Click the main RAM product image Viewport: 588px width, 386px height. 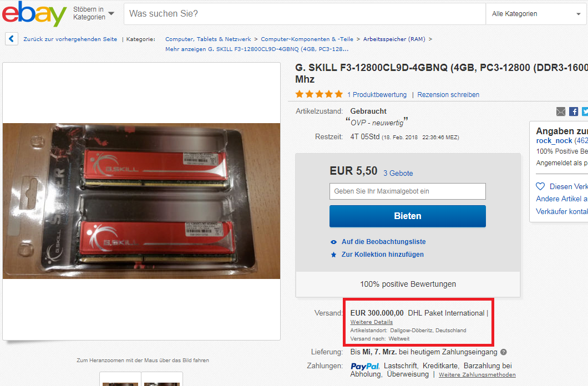click(141, 201)
